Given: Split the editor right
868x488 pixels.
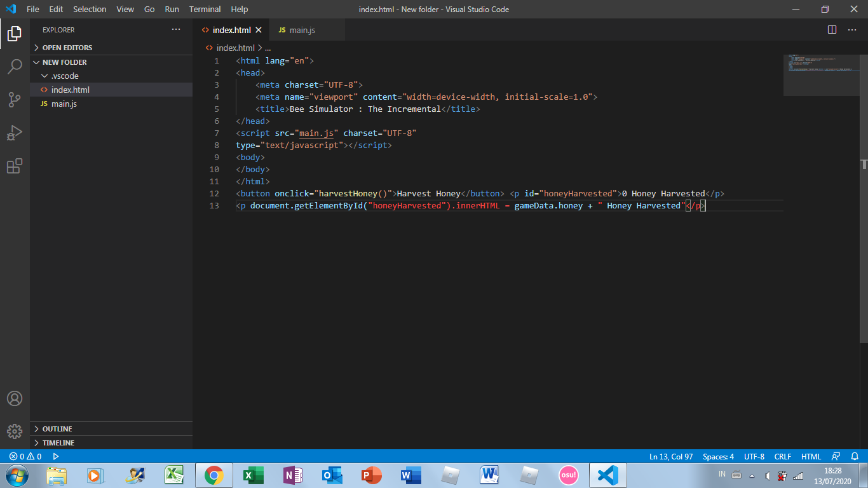Looking at the screenshot, I should coord(832,30).
